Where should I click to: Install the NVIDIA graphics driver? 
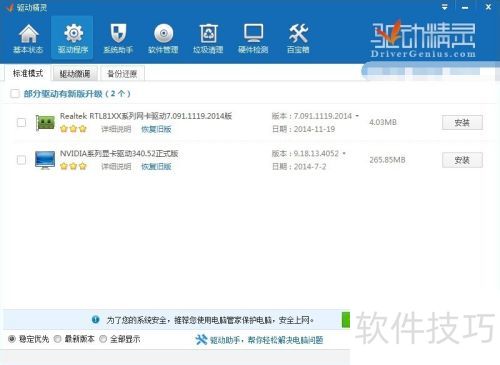point(462,160)
